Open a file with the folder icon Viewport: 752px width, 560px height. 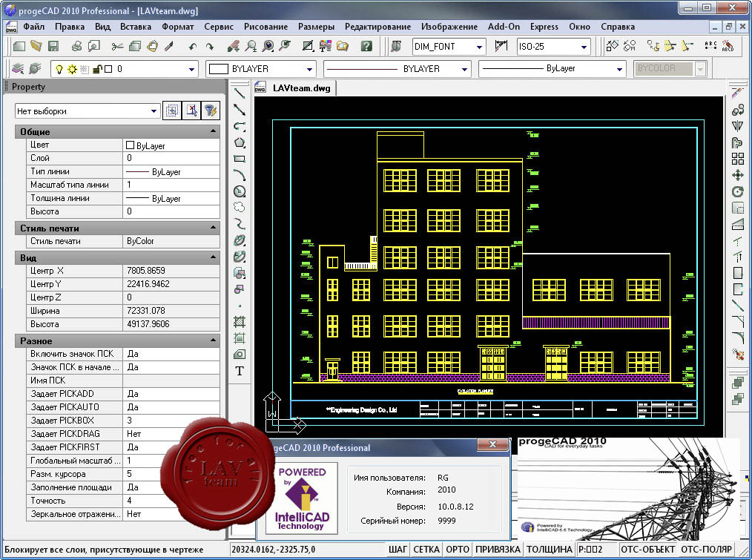pyautogui.click(x=36, y=46)
